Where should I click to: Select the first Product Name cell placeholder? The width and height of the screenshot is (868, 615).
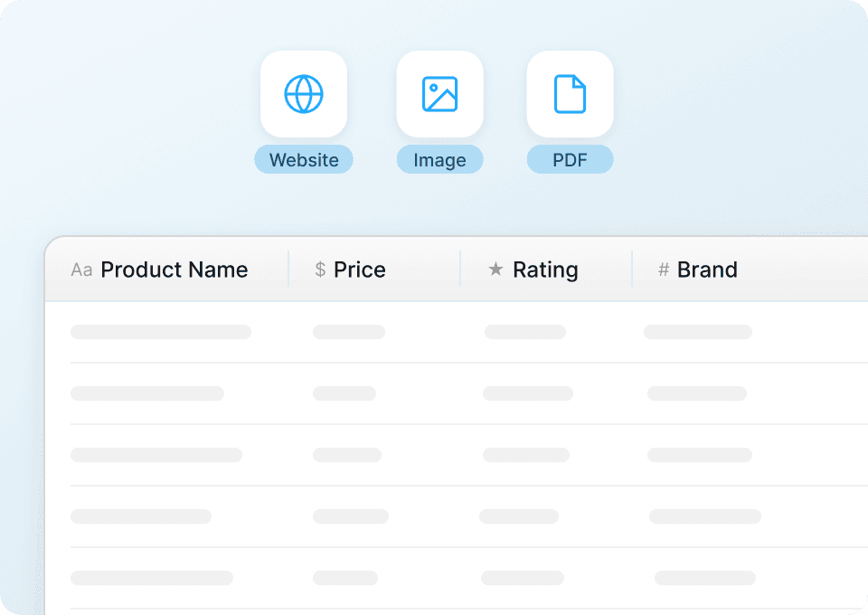pyautogui.click(x=161, y=332)
